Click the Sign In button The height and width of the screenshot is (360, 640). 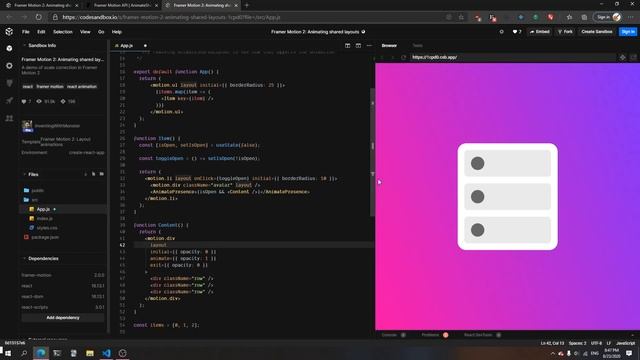click(628, 32)
